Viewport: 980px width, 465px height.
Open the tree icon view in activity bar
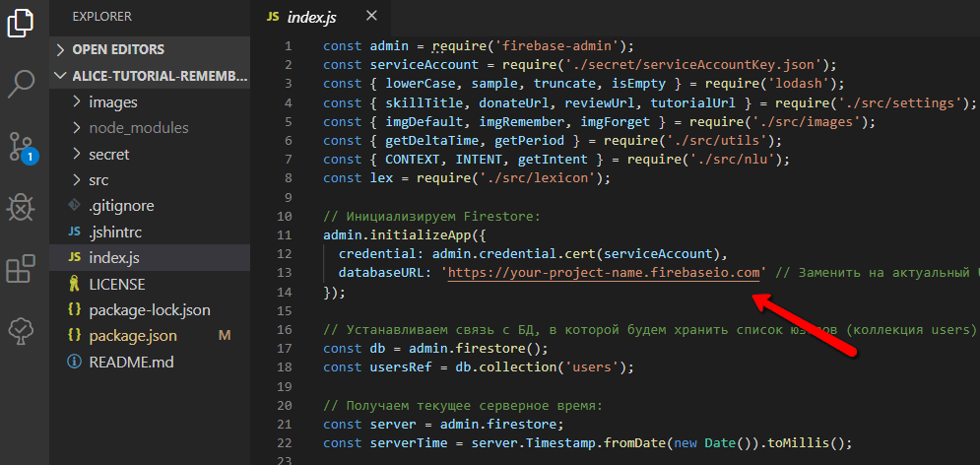point(21,329)
